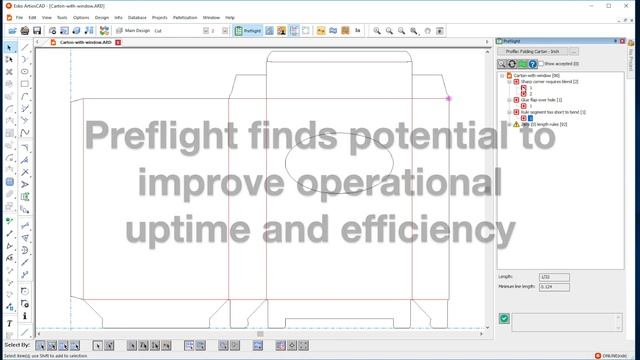The image size is (640, 360).
Task: Open the File menu
Action: tap(19, 18)
